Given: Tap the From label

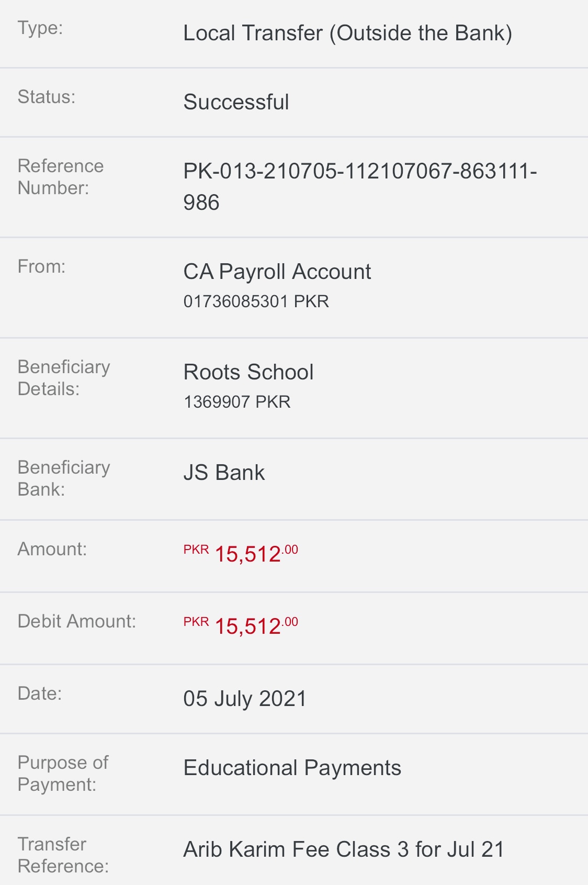Looking at the screenshot, I should [42, 266].
